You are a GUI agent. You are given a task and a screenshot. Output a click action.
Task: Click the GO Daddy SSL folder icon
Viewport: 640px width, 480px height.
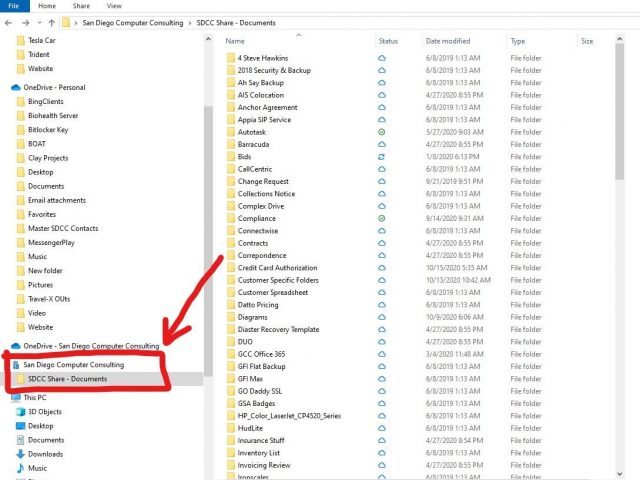[x=231, y=391]
